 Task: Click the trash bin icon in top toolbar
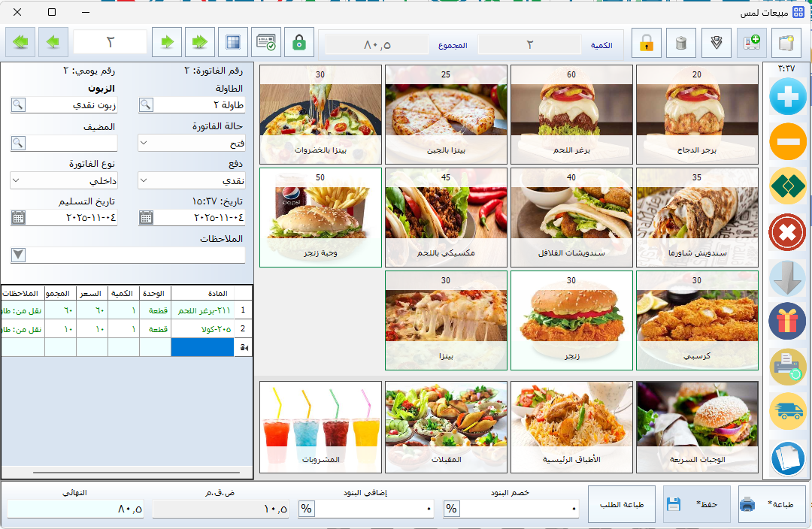pyautogui.click(x=681, y=43)
